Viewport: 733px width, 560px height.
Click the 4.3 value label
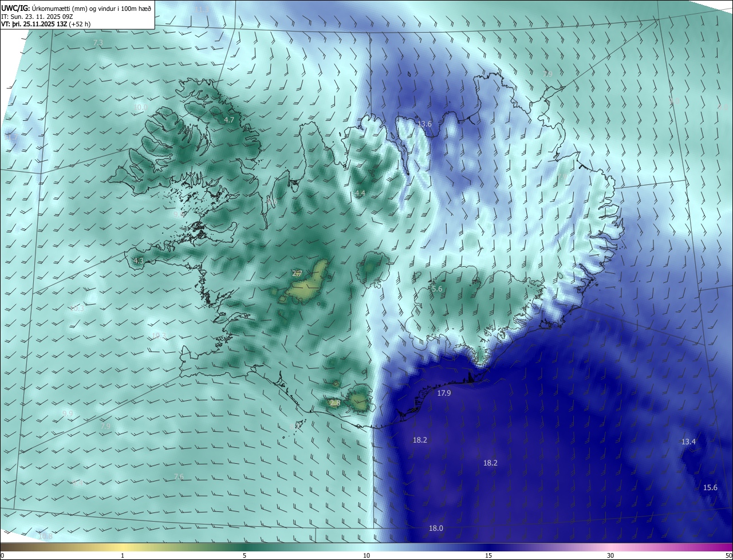(x=138, y=261)
